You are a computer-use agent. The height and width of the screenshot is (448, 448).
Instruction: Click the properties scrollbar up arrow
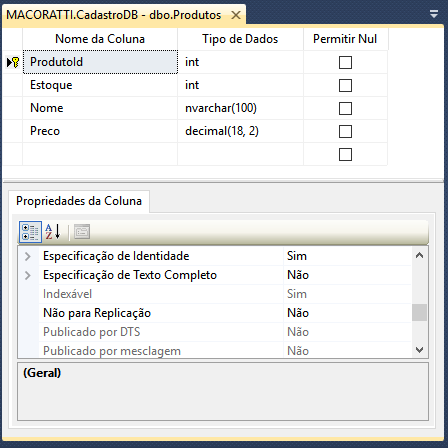tap(419, 256)
